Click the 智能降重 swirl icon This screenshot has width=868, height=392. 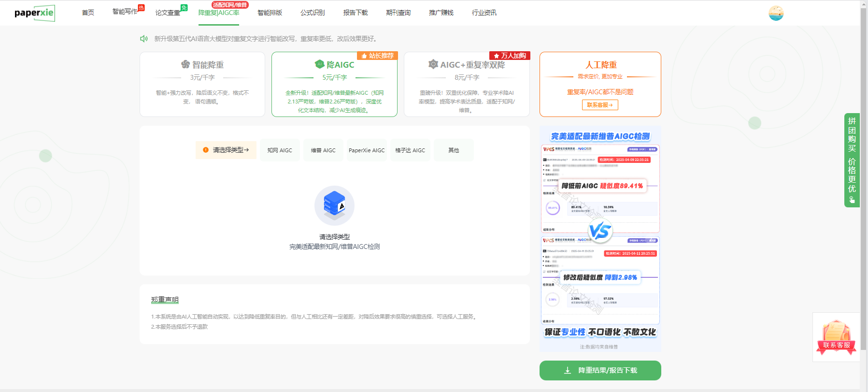pos(185,65)
